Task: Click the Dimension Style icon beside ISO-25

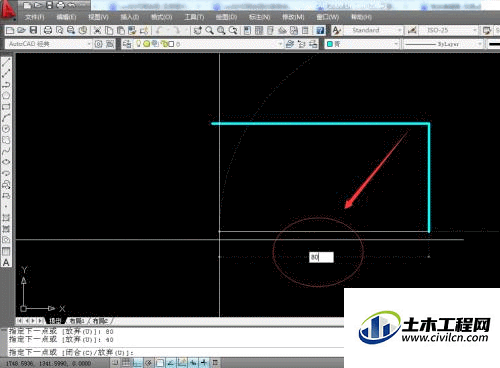Action: point(412,31)
